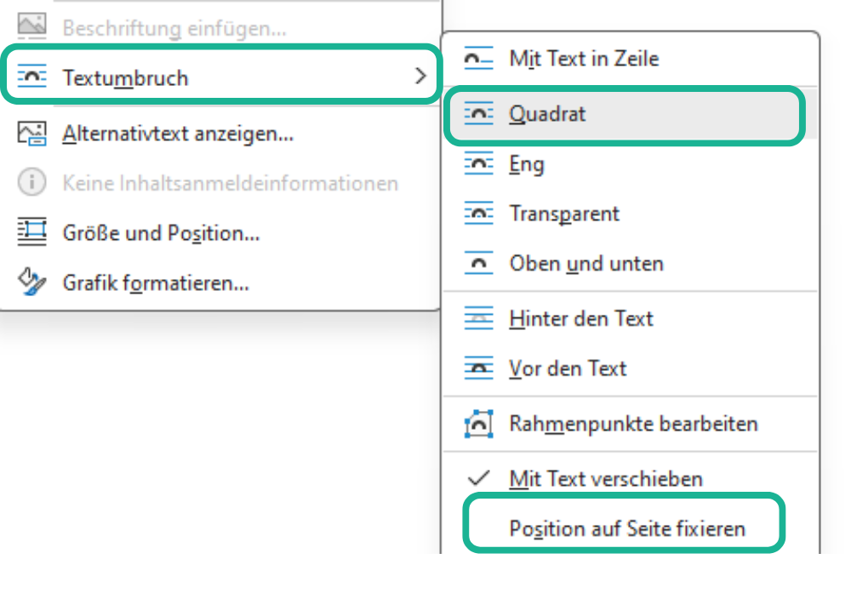851x616 pixels.
Task: Click the Mit Text in Zeile icon
Action: click(x=478, y=59)
